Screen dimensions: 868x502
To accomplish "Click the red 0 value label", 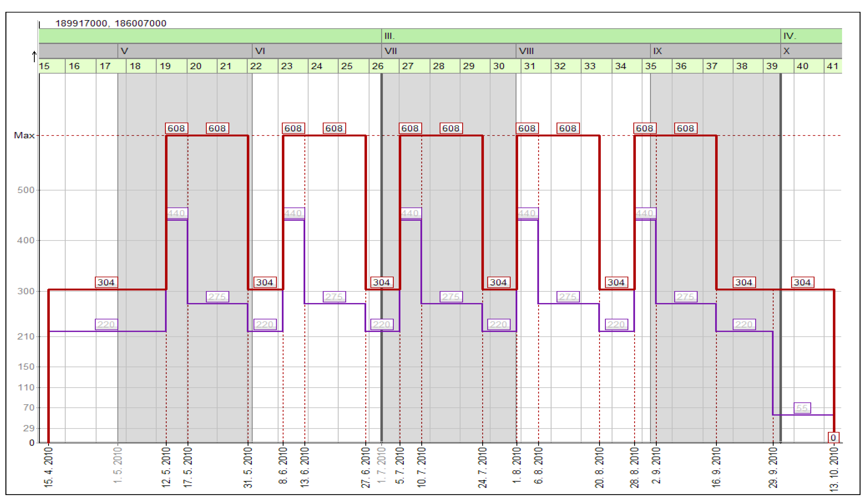I will click(833, 438).
